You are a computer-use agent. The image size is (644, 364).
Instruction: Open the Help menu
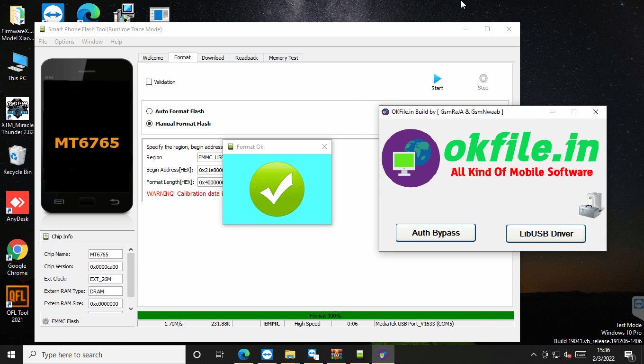116,42
